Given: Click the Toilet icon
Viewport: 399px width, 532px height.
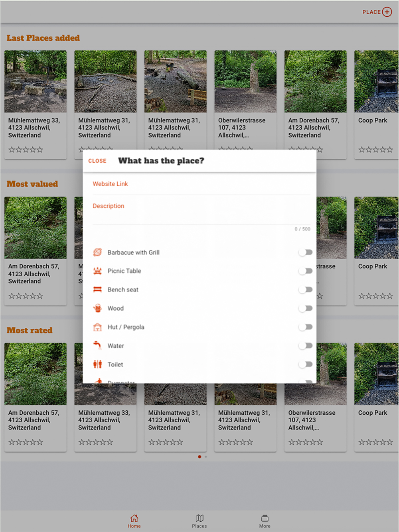Looking at the screenshot, I should point(97,364).
